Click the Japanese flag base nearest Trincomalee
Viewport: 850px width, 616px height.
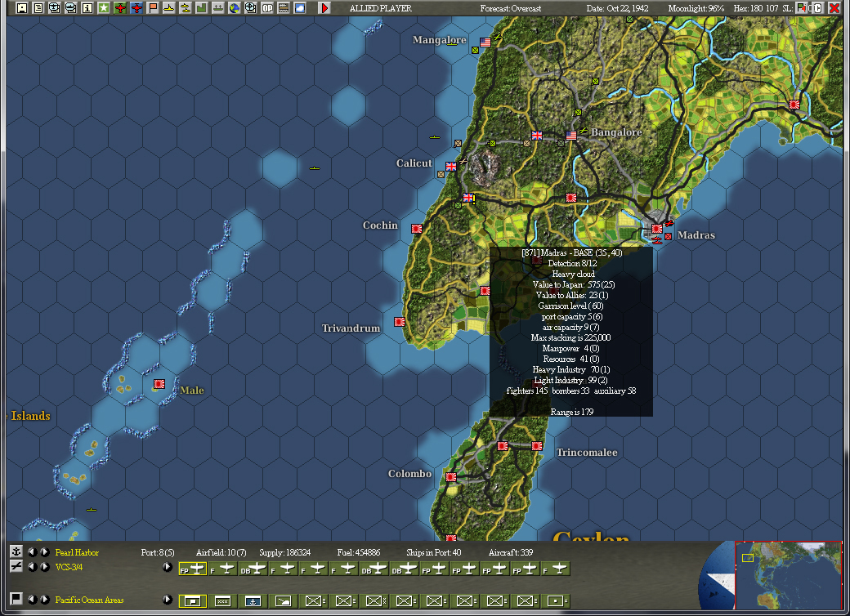tap(537, 446)
